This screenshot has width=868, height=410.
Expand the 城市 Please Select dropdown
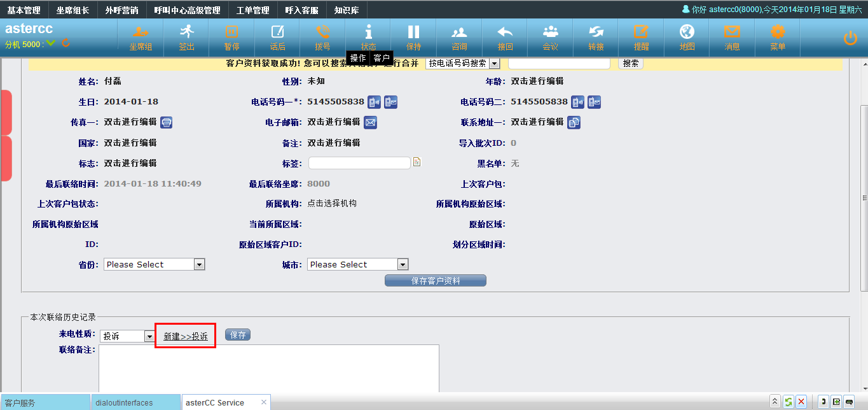click(357, 264)
